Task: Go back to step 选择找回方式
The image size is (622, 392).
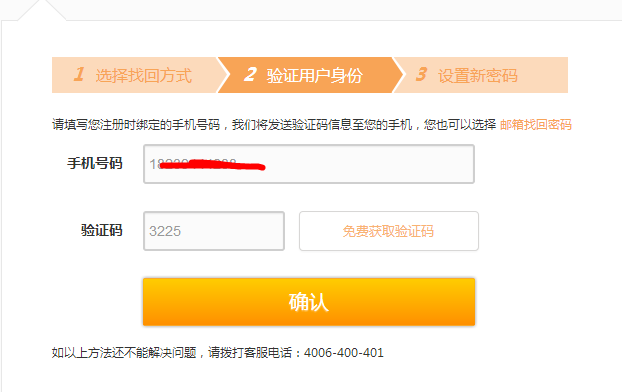Action: coord(135,75)
